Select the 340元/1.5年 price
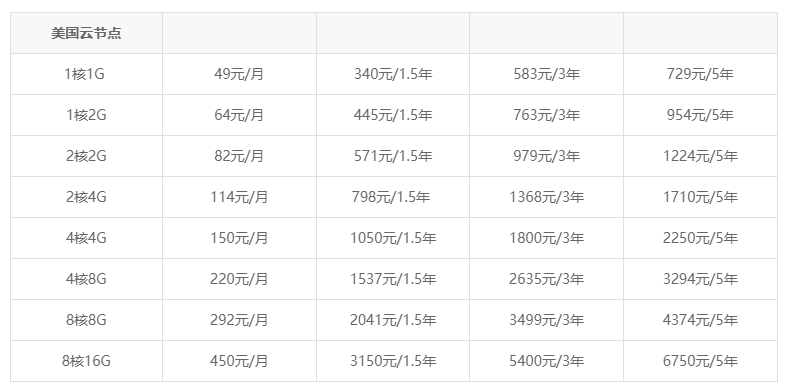This screenshot has height=388, width=788. click(393, 74)
